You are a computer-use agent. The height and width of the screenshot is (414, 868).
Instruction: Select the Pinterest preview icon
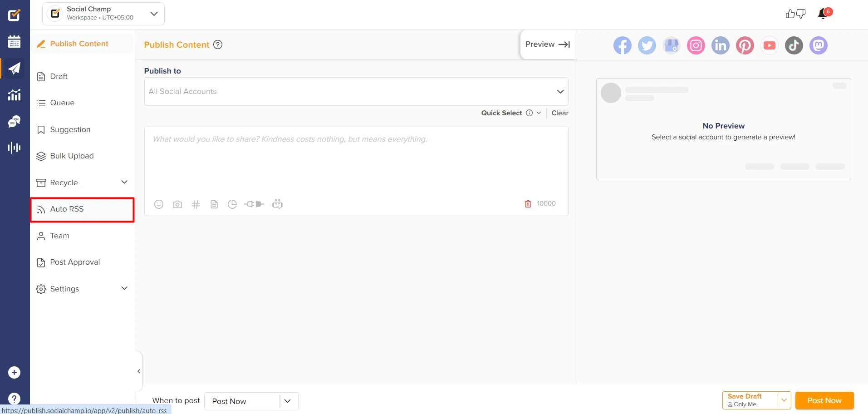tap(745, 45)
